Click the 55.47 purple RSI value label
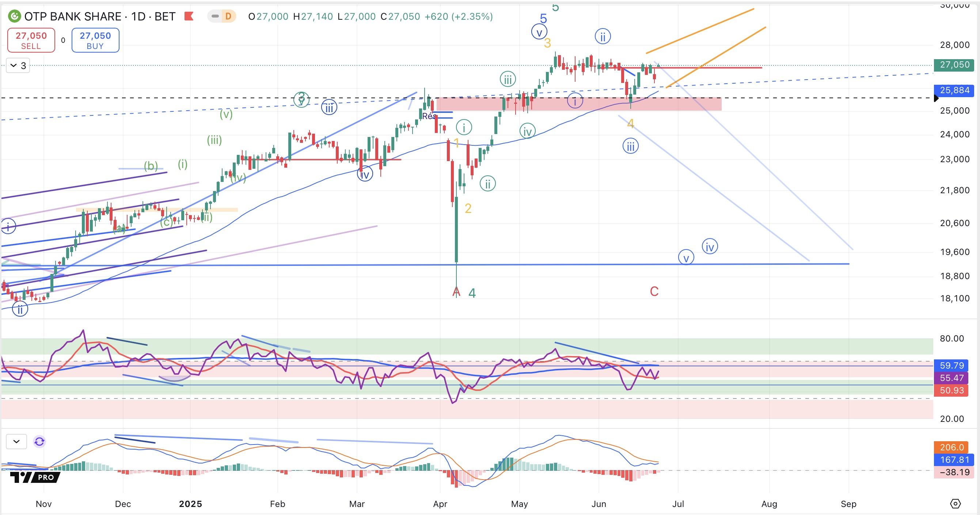 pos(951,378)
